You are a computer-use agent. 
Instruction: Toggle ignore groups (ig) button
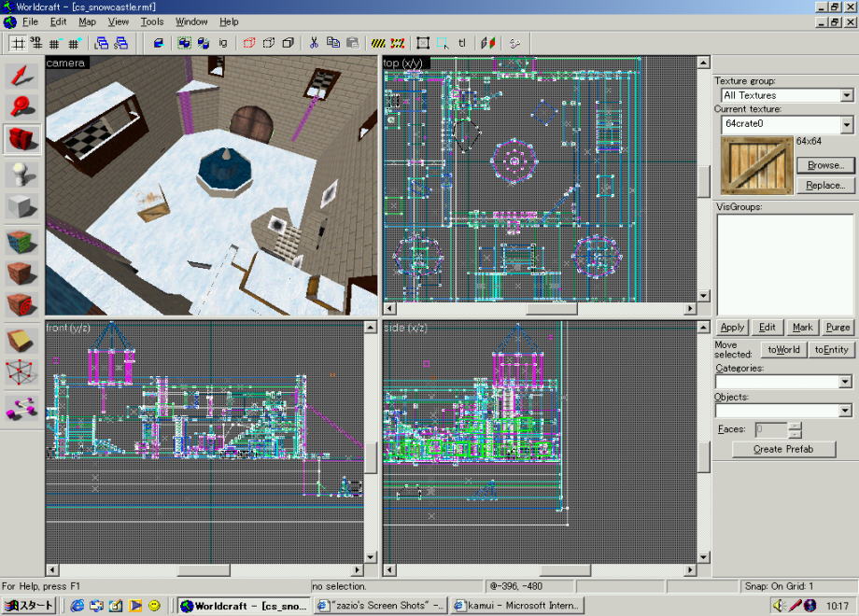[223, 43]
